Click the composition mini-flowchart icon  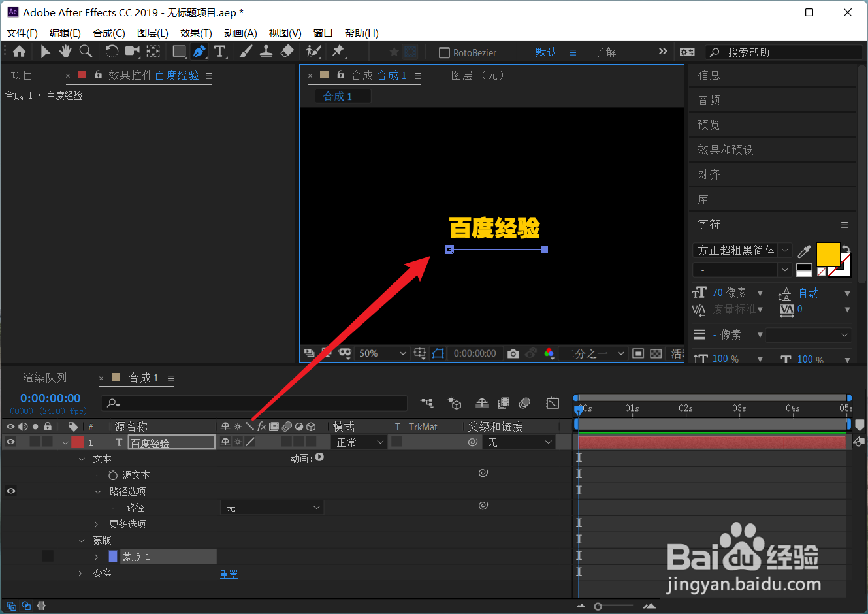[x=426, y=403]
